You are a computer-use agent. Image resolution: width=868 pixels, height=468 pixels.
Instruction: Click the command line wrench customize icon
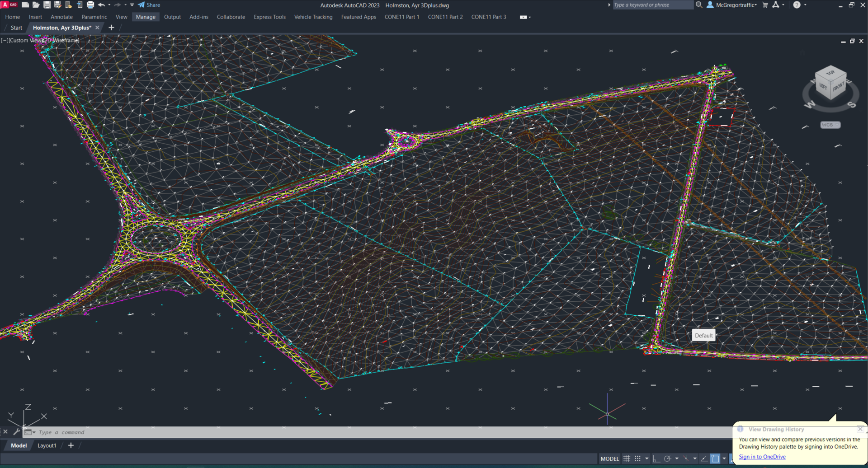click(17, 432)
